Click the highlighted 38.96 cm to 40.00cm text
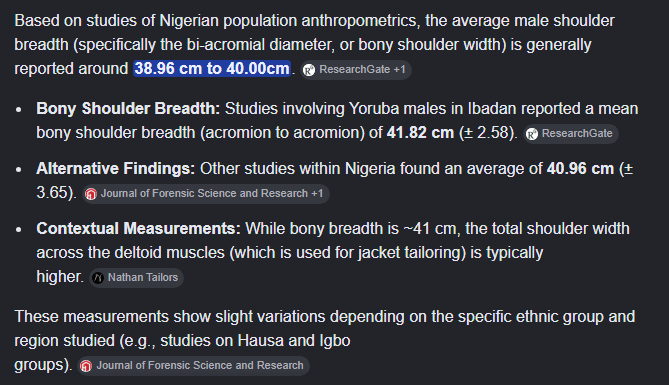The width and height of the screenshot is (669, 385). pyautogui.click(x=212, y=69)
